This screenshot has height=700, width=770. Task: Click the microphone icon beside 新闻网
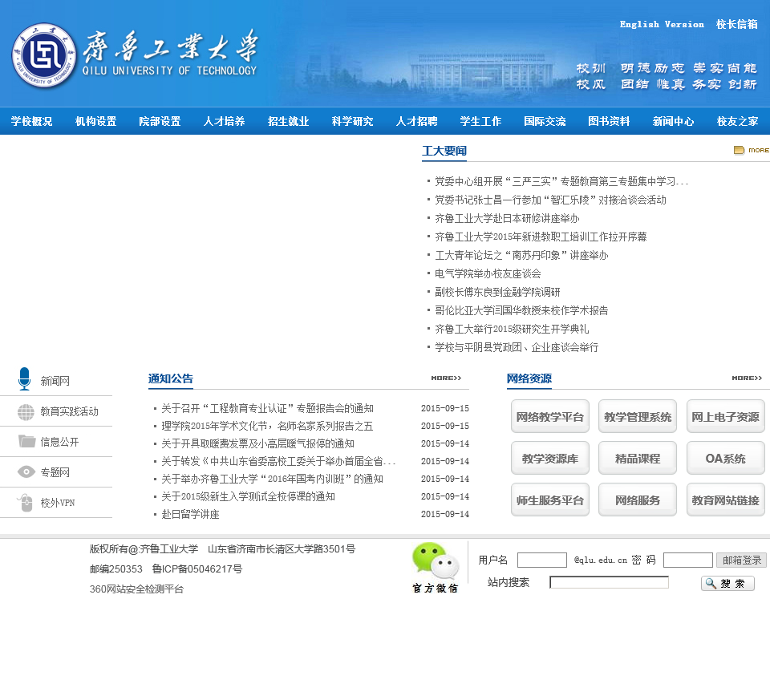[x=25, y=379]
